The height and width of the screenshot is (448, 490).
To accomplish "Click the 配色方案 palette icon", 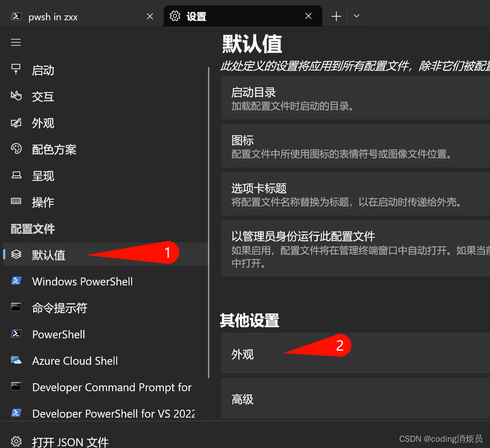I will click(x=16, y=148).
